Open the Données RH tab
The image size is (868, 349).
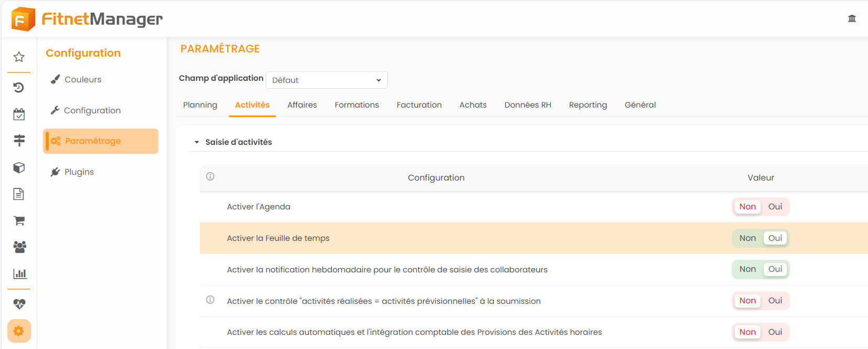pos(527,105)
